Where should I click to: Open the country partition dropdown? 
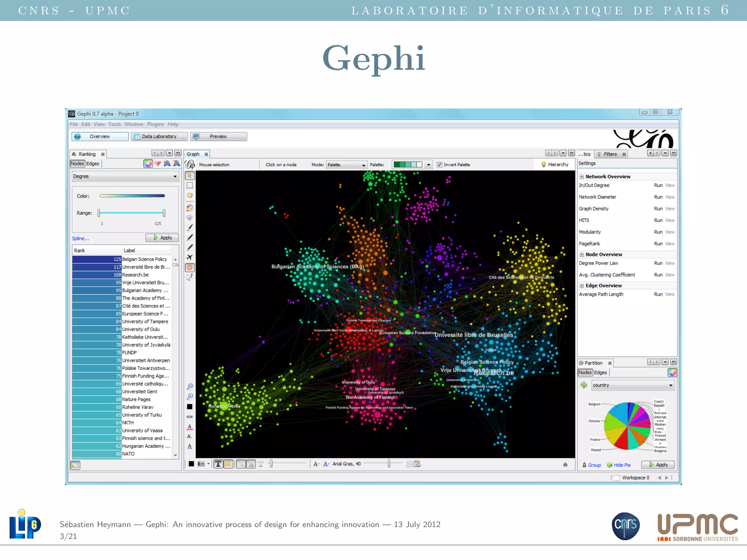click(x=632, y=385)
